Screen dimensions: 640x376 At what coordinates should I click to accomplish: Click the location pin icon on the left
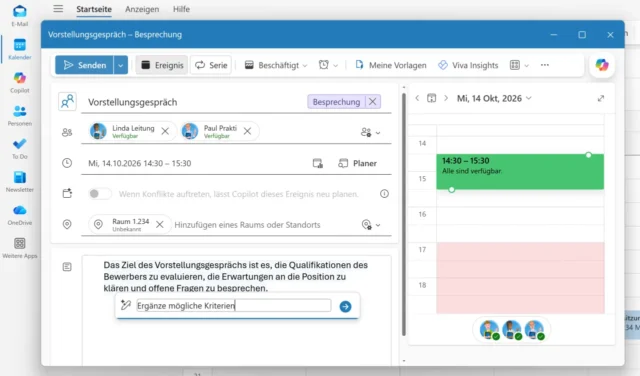pos(67,225)
